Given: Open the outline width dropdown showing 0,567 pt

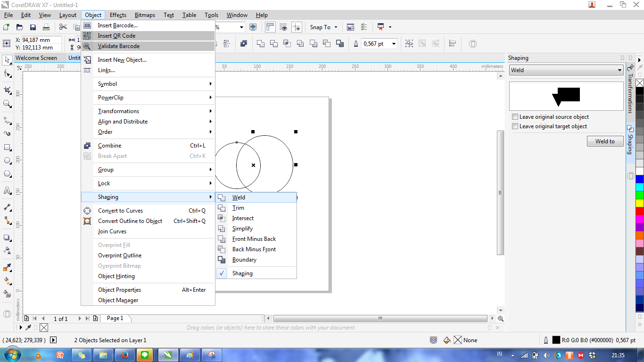Looking at the screenshot, I should pyautogui.click(x=394, y=43).
